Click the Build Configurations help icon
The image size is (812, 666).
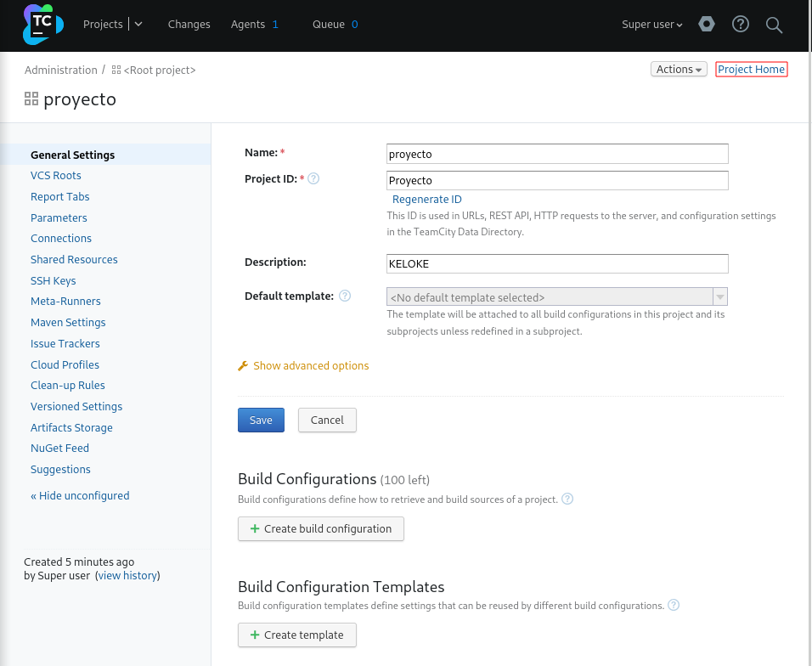[x=567, y=499]
